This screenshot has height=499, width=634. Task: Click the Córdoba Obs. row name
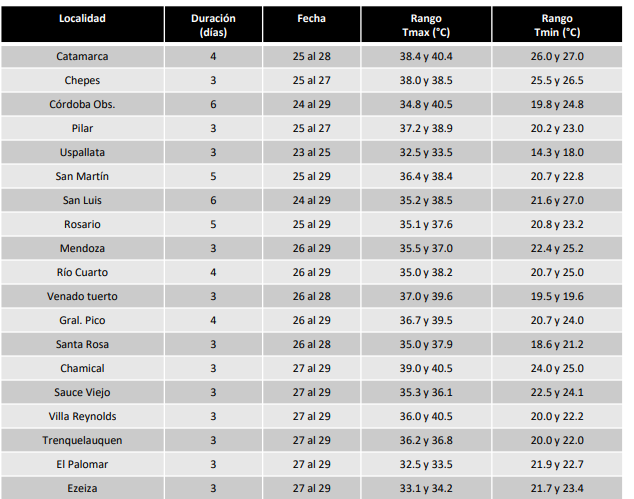82,104
